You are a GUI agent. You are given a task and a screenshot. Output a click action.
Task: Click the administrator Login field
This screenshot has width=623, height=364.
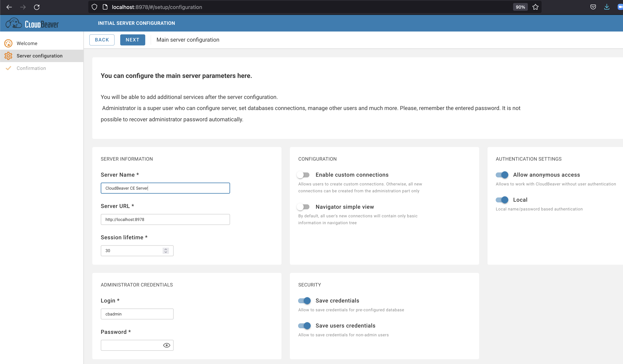[x=137, y=314]
